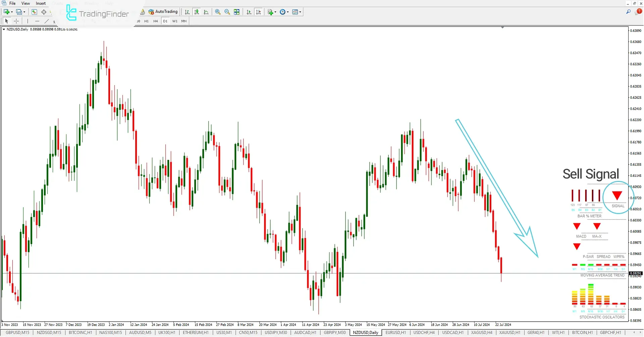This screenshot has height=337, width=644.
Task: Enable auto scroll to latest bar
Action: click(249, 12)
